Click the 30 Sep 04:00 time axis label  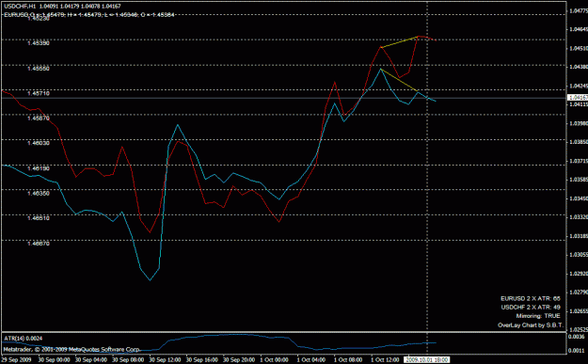coord(91,360)
